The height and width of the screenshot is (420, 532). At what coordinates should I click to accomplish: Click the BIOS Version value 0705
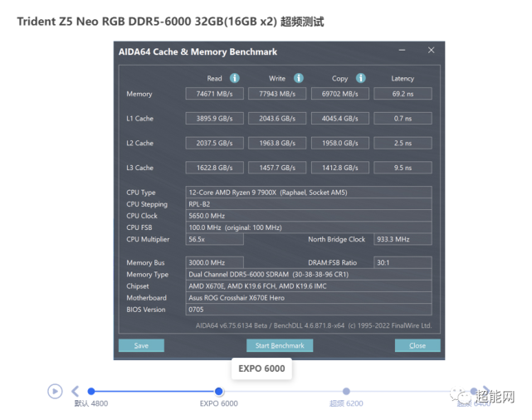tap(309, 310)
